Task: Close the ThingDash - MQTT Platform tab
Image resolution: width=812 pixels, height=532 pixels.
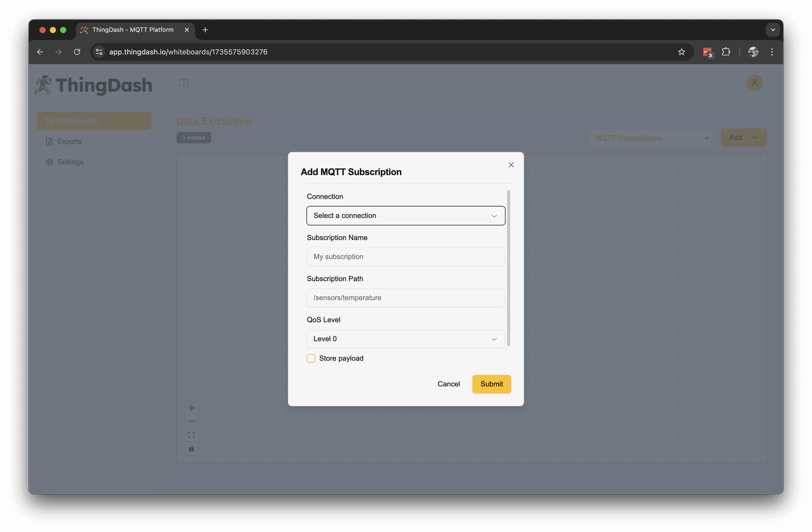Action: [187, 30]
